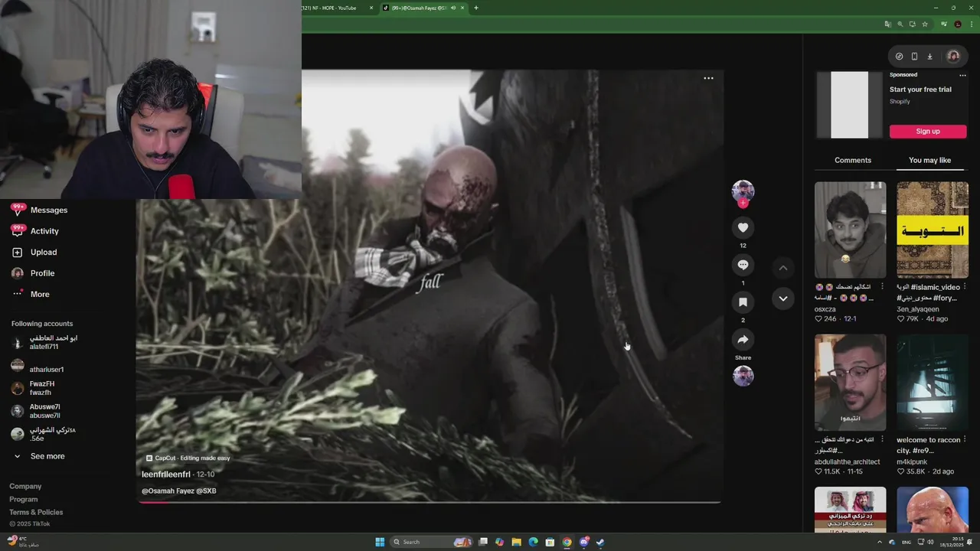The height and width of the screenshot is (551, 980).
Task: Bookmark page with star icon
Action: pos(925,24)
